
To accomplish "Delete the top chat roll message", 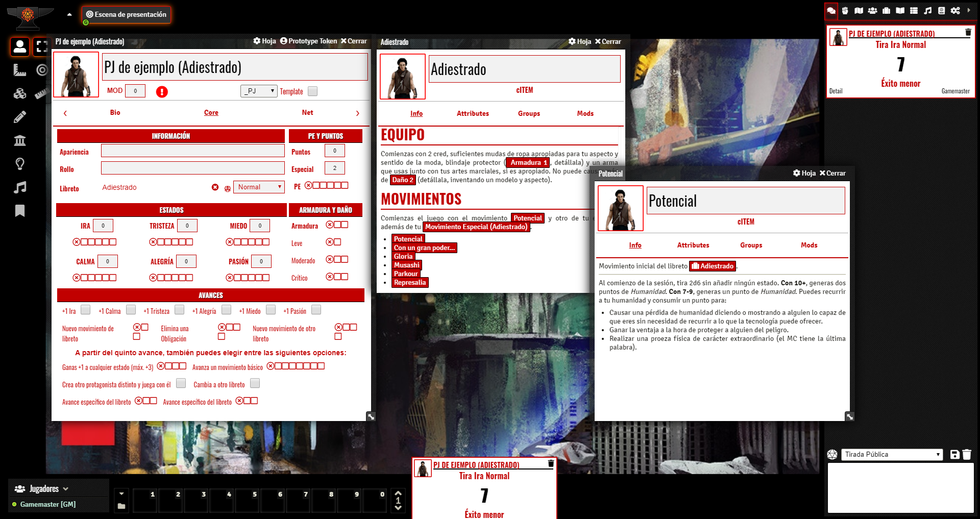I will point(968,32).
